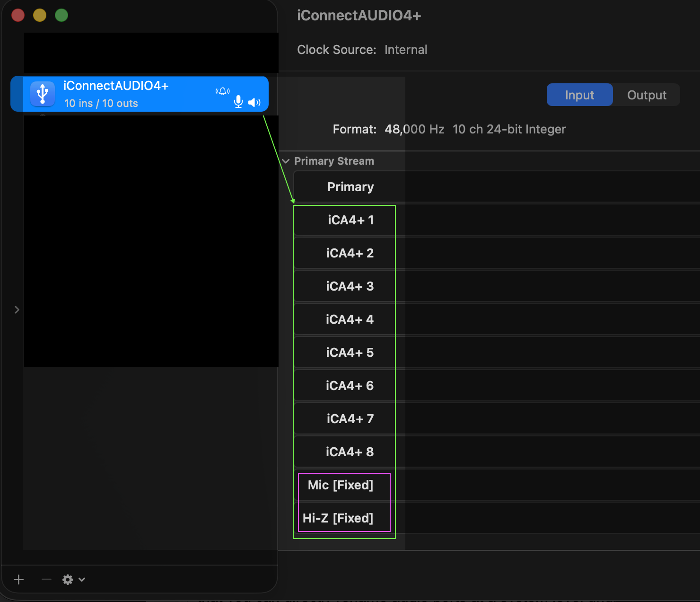
Task: Click the microphone default input icon
Action: [x=238, y=102]
